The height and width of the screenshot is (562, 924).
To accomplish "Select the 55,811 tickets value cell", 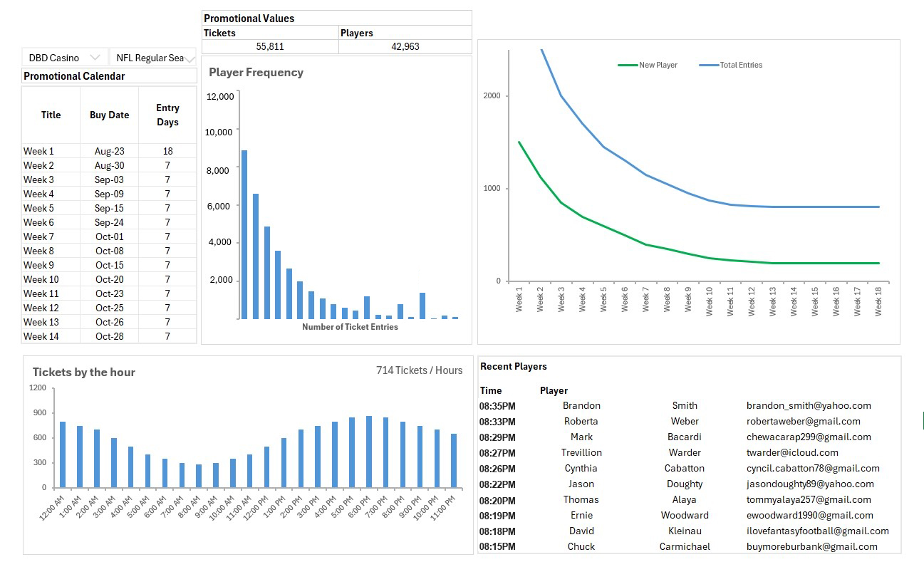I will 270,46.
